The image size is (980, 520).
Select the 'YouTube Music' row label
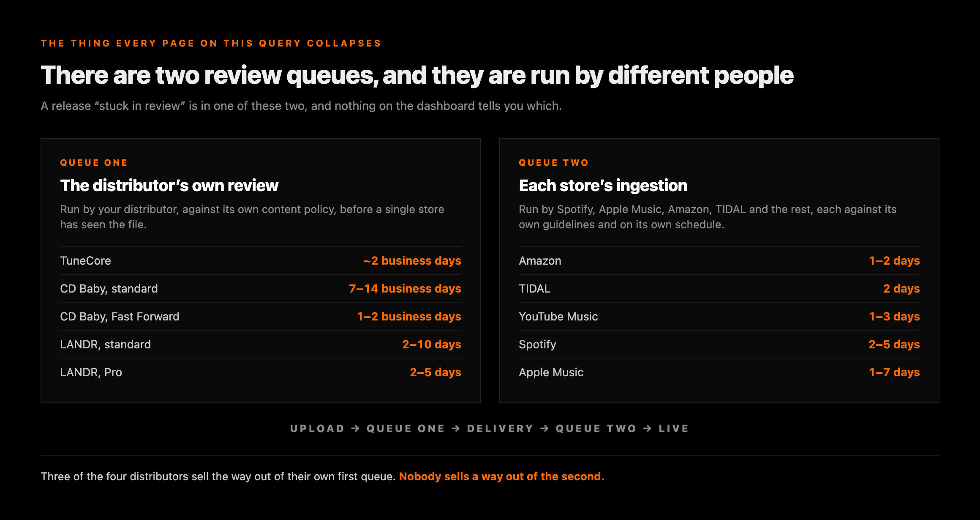click(558, 316)
